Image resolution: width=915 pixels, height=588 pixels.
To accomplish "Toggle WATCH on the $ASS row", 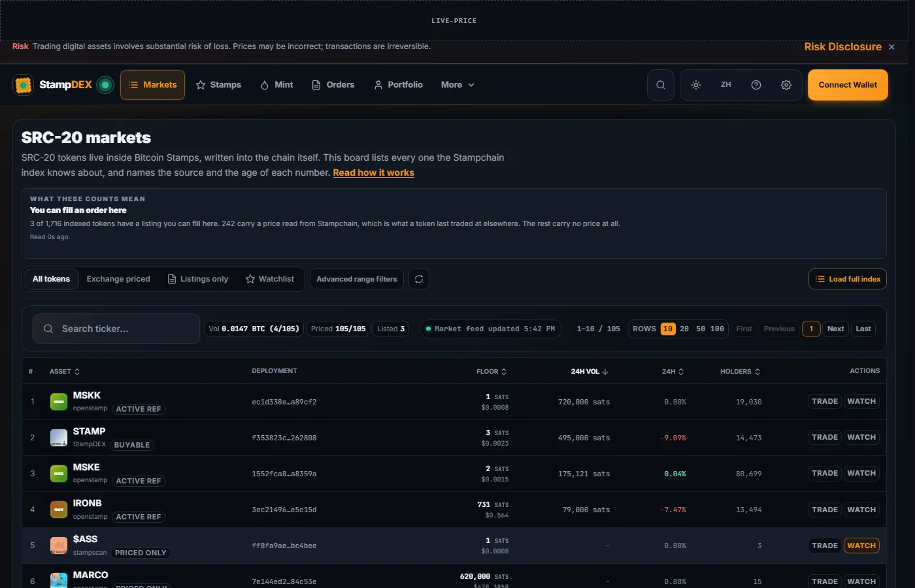I will tap(861, 546).
